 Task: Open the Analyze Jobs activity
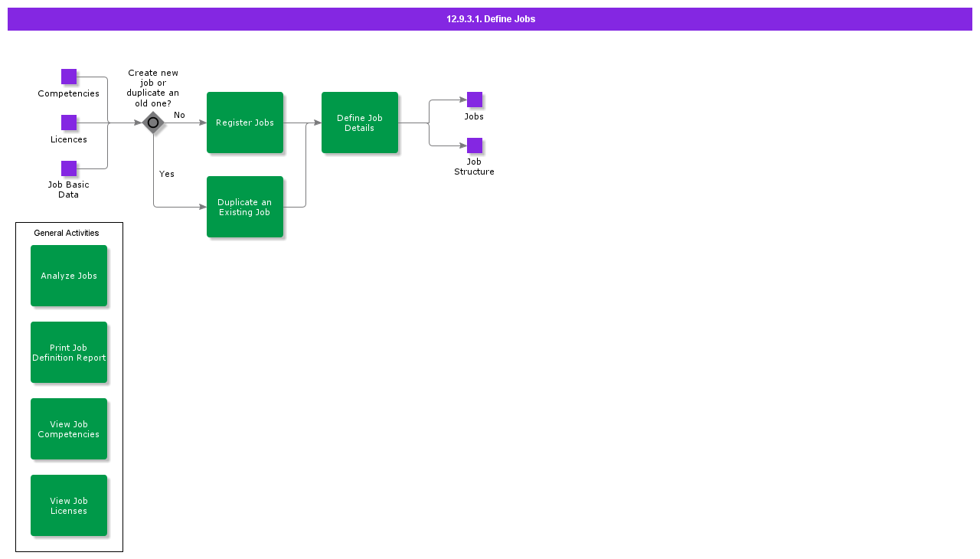coord(69,276)
